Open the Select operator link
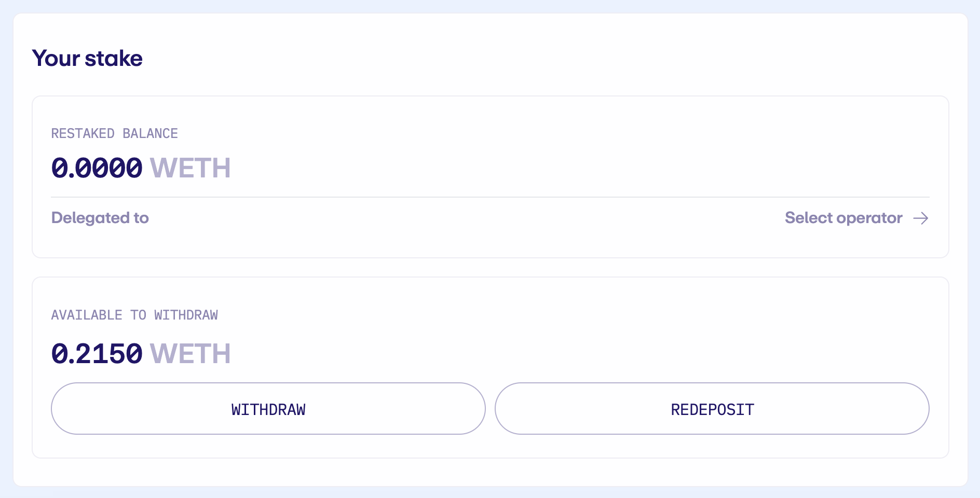 click(x=843, y=218)
